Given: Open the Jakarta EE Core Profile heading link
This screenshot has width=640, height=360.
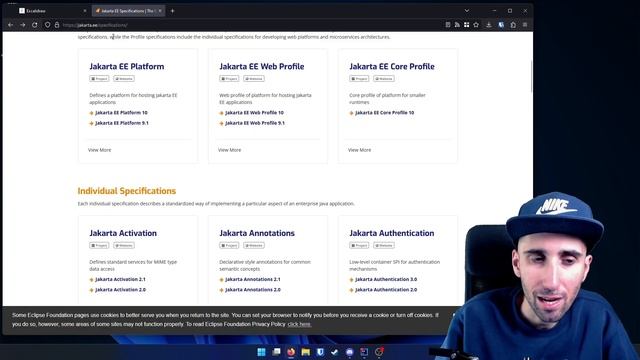Looking at the screenshot, I should [x=392, y=67].
